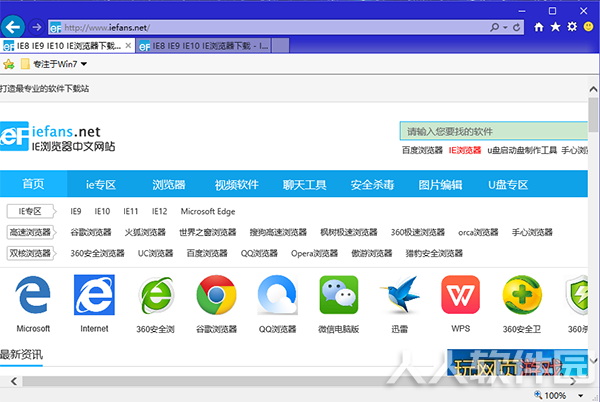Viewport: 600px width, 402px height.
Task: Expand the address bar search dropdown arrow
Action: click(x=505, y=28)
